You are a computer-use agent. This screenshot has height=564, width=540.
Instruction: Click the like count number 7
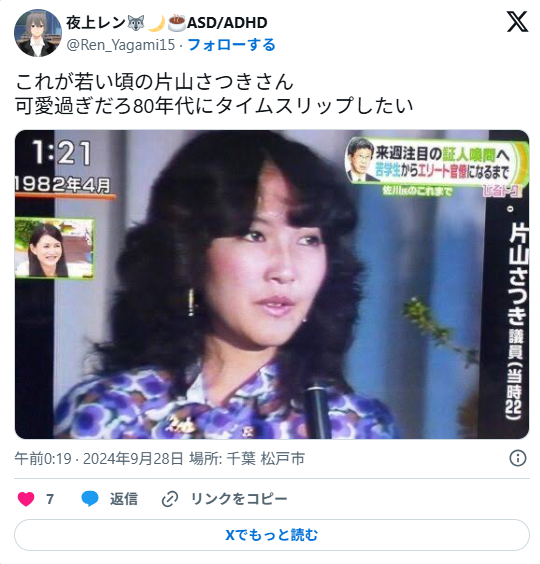(50, 499)
